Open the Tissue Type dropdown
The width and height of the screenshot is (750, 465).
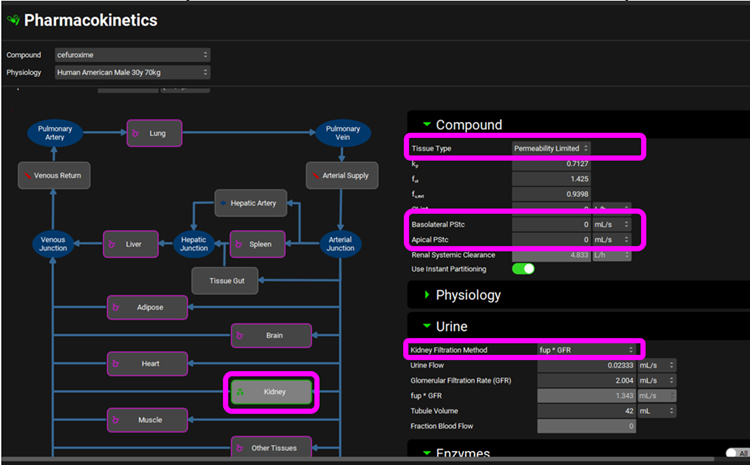tap(550, 148)
